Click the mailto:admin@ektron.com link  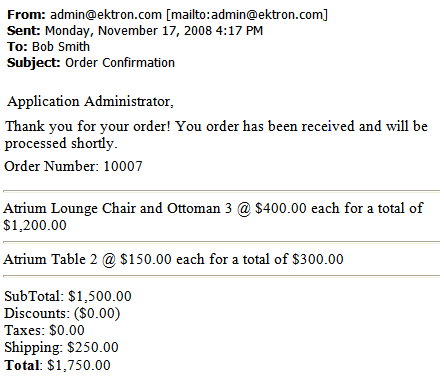247,15
